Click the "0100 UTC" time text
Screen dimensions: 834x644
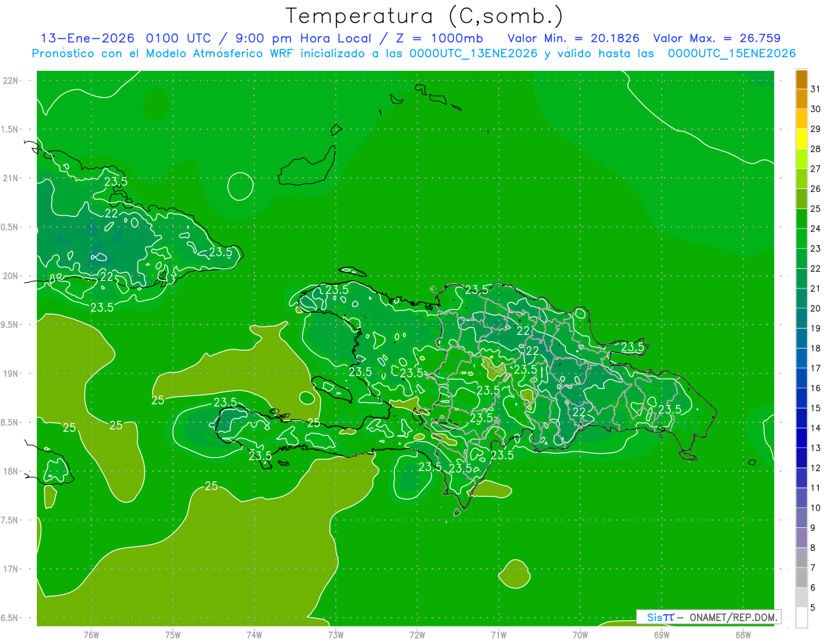pyautogui.click(x=177, y=39)
